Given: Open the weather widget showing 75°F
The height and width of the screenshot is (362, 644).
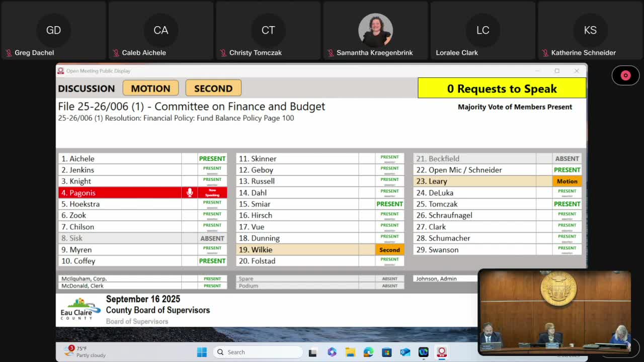Looking at the screenshot, I should (x=85, y=352).
